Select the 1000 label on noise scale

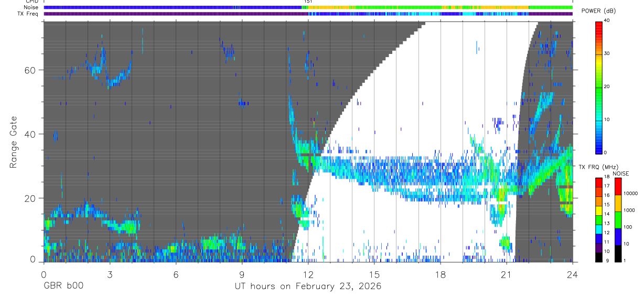(x=629, y=210)
